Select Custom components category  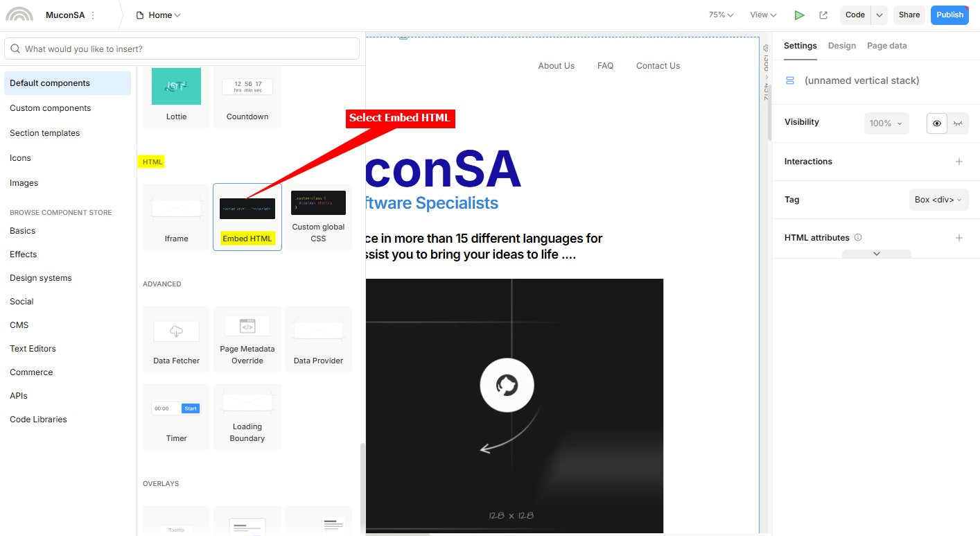68,108
